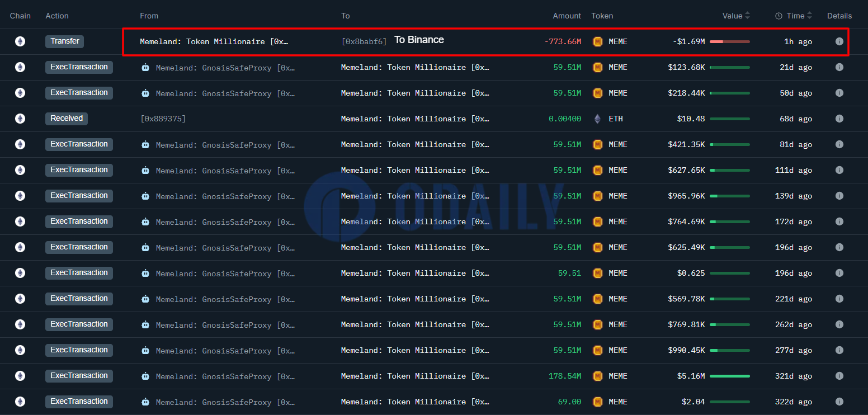868x415 pixels.
Task: Click ExecTransaction badge in the 262d ago row
Action: pos(79,324)
